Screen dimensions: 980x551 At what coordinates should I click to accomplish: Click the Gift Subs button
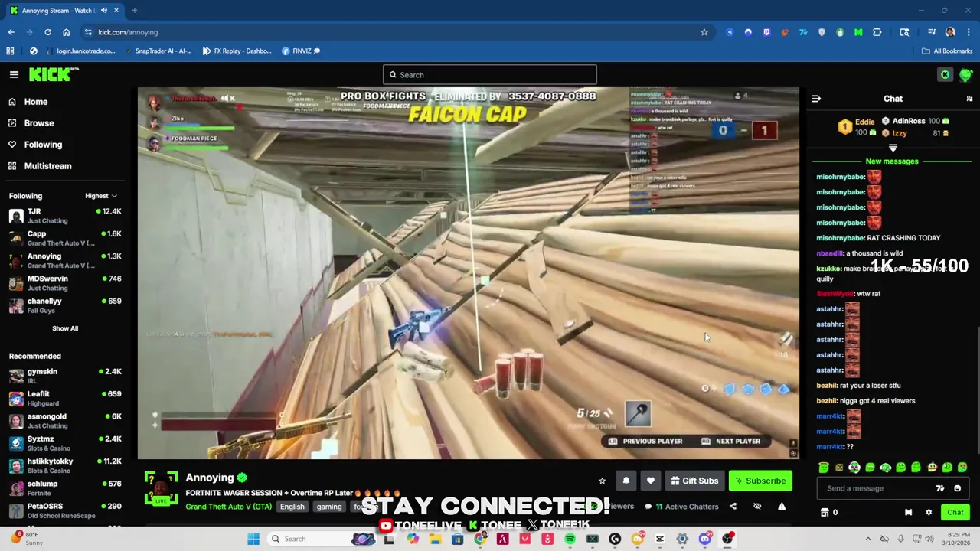[x=694, y=481]
